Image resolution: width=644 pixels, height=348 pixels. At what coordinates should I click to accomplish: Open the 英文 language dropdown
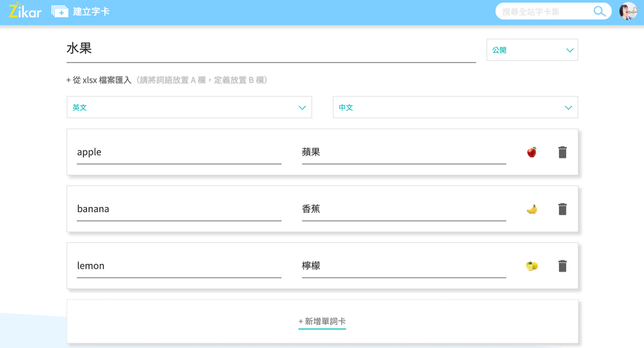(189, 108)
